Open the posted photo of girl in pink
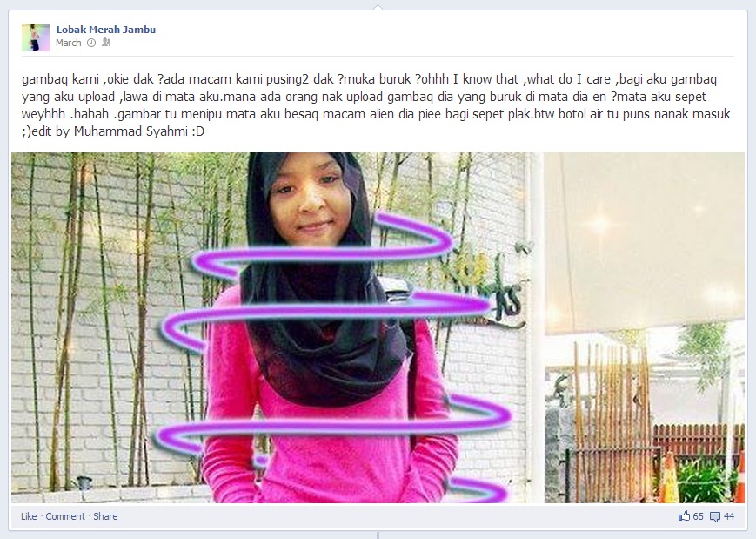This screenshot has height=539, width=756. click(x=378, y=327)
